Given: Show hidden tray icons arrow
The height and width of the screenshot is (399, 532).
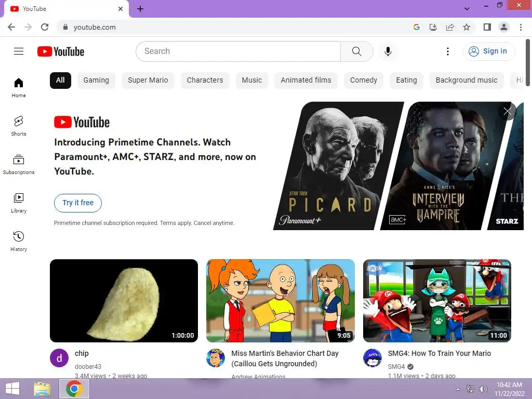Looking at the screenshot, I should 458,389.
